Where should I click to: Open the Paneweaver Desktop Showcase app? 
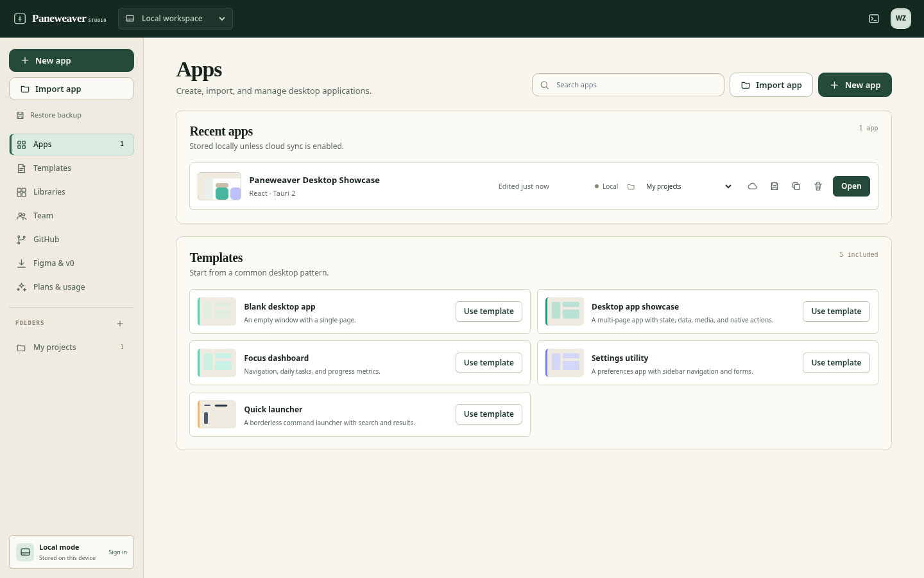click(x=851, y=186)
